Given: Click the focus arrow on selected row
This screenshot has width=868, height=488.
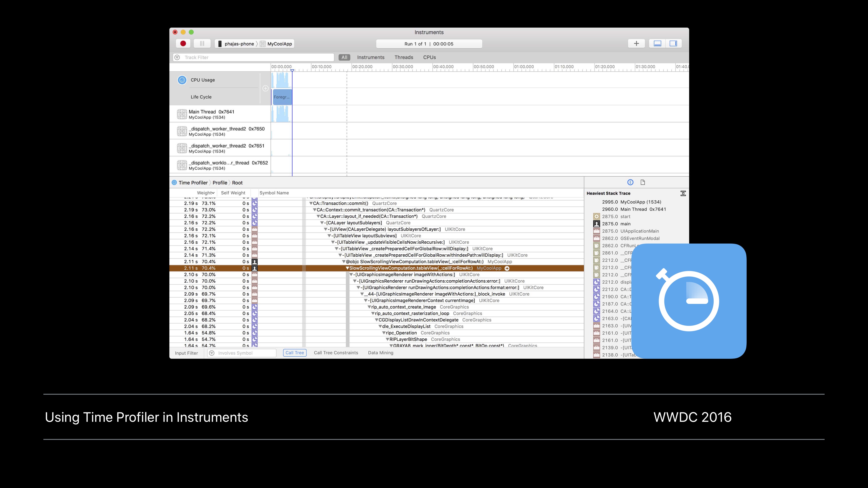Looking at the screenshot, I should pyautogui.click(x=507, y=268).
